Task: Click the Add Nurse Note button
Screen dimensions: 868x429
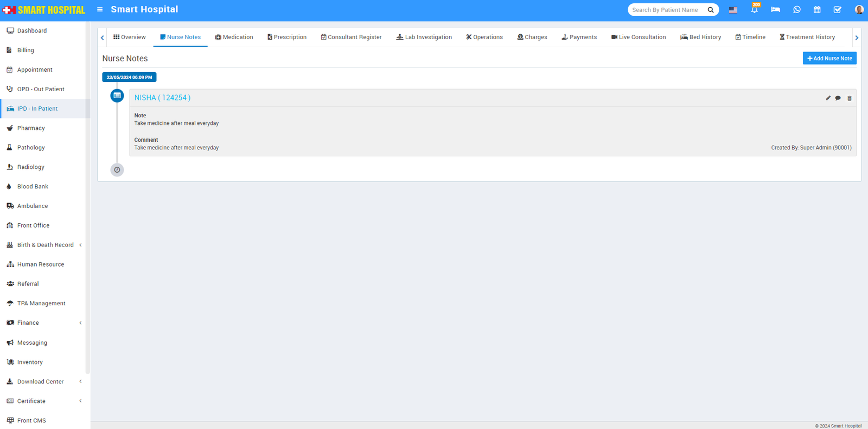Action: click(x=829, y=58)
